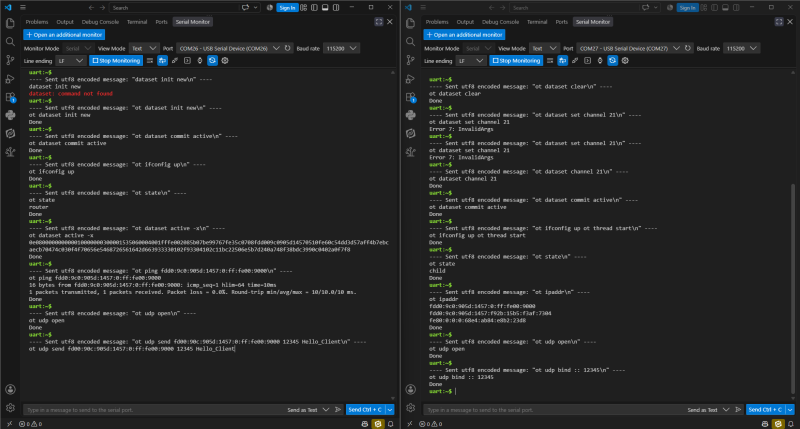Select Serial Monitor tab in right window
800x429 pixels.
point(593,22)
